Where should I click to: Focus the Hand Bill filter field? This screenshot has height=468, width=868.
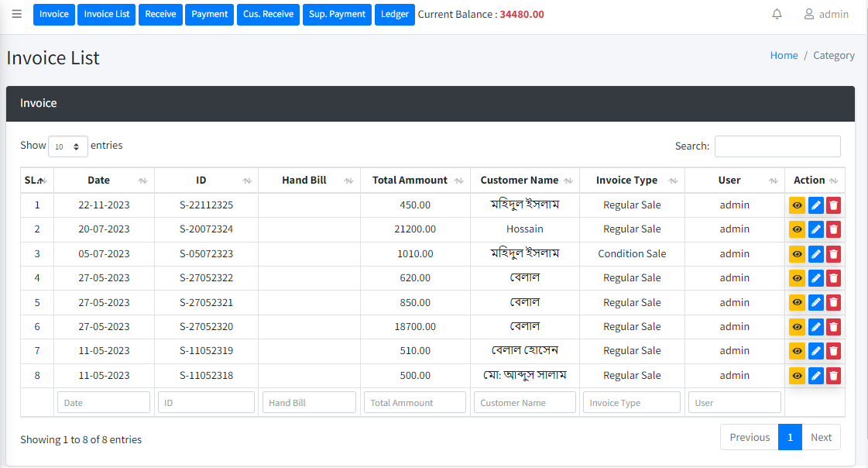(309, 403)
